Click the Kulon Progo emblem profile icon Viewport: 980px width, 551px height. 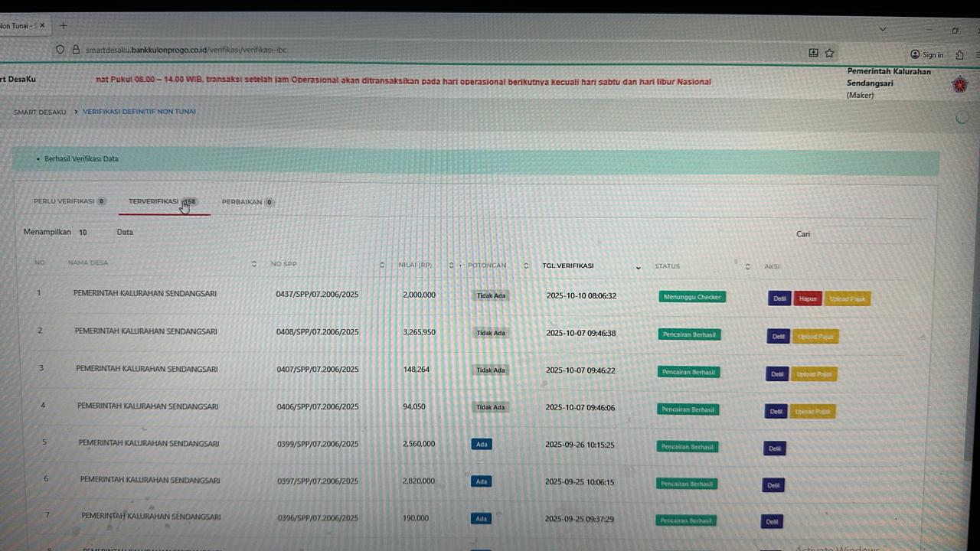pyautogui.click(x=959, y=84)
